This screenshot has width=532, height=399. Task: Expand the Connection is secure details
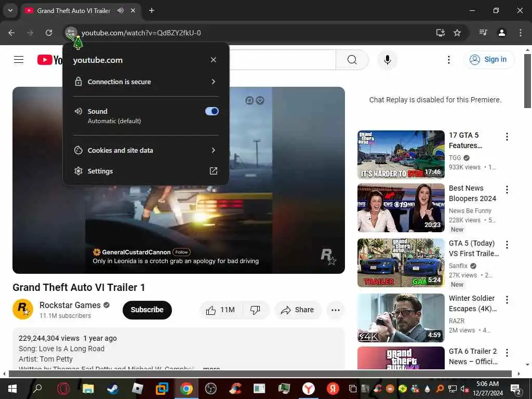pos(146,82)
